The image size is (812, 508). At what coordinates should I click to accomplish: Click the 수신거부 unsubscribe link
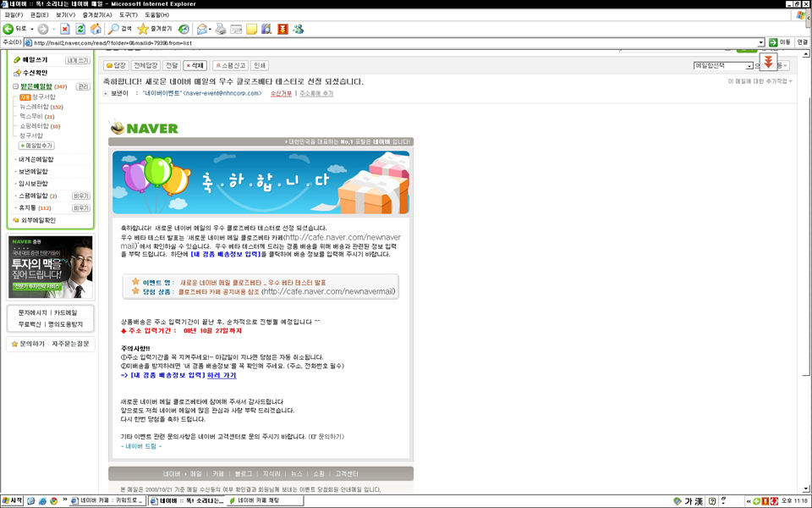coord(281,94)
